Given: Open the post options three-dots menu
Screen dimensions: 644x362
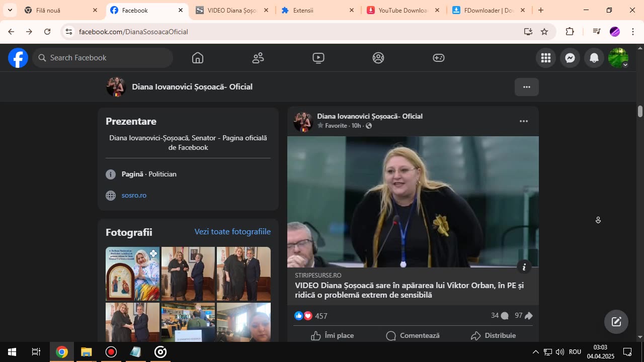Looking at the screenshot, I should point(524,121).
